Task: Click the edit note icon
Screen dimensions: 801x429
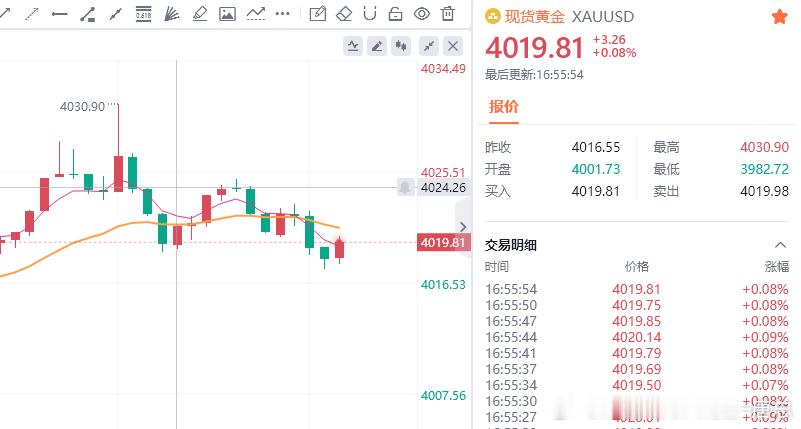Action: (x=318, y=14)
